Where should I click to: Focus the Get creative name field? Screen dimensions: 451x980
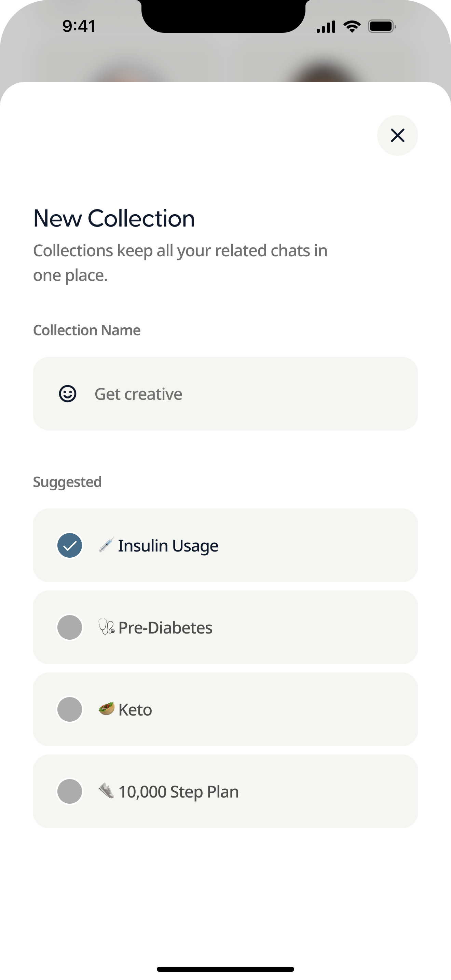pos(225,394)
